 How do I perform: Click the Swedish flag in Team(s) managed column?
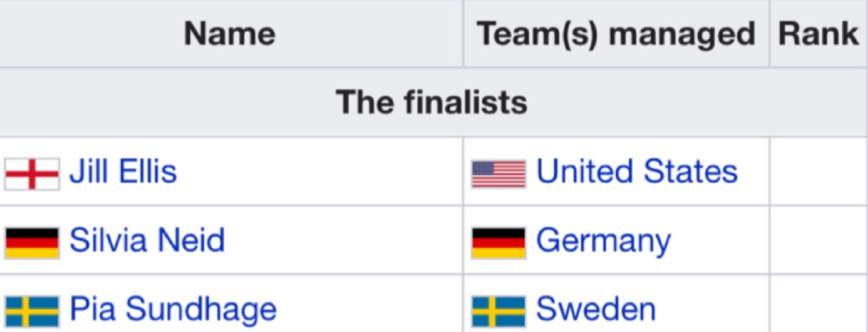(x=498, y=312)
